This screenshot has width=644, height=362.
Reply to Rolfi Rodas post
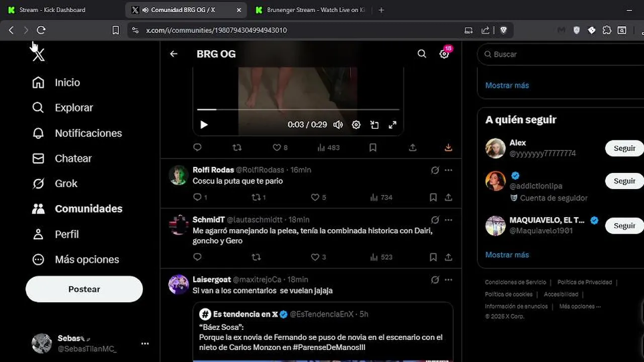coord(200,197)
